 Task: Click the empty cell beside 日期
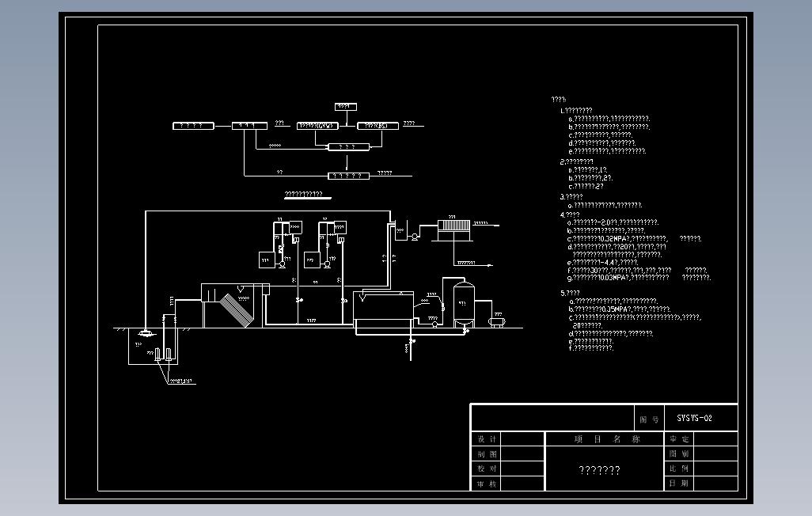[x=715, y=484]
